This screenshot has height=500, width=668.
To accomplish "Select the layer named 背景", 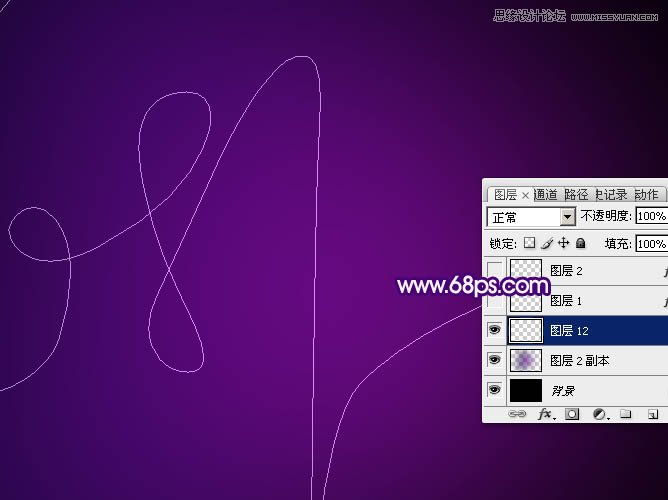I will click(x=563, y=391).
